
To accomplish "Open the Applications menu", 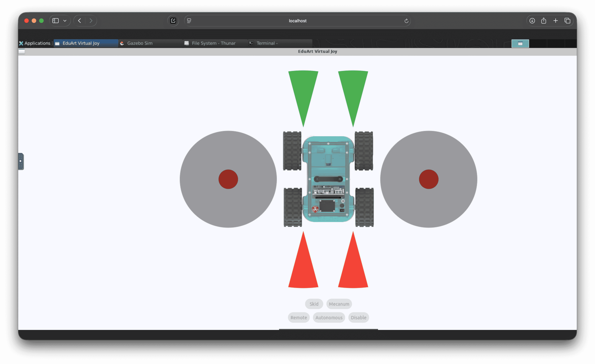I will 35,43.
